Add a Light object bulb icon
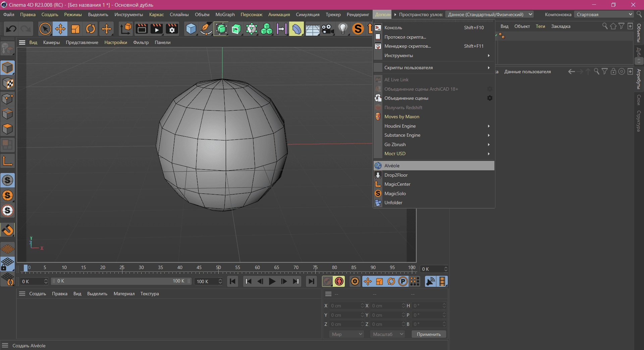The height and width of the screenshot is (350, 644). [343, 29]
